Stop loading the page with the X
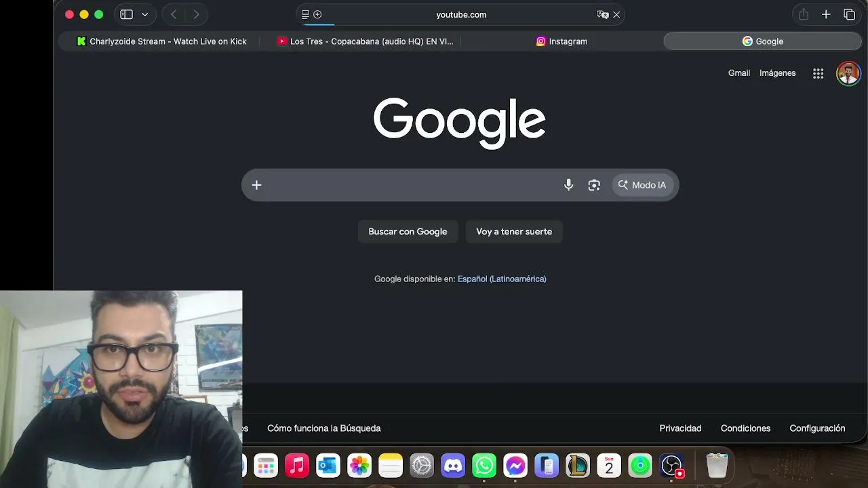 [616, 14]
